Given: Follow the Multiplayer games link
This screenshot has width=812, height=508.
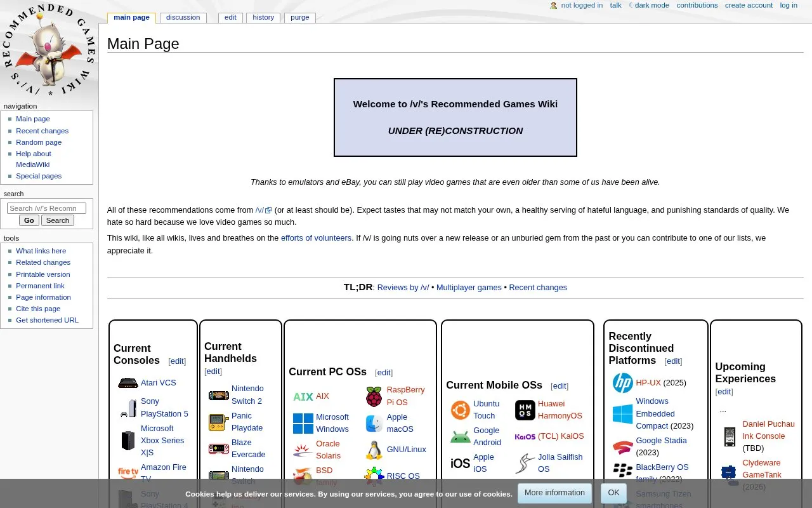Looking at the screenshot, I should pos(469,288).
